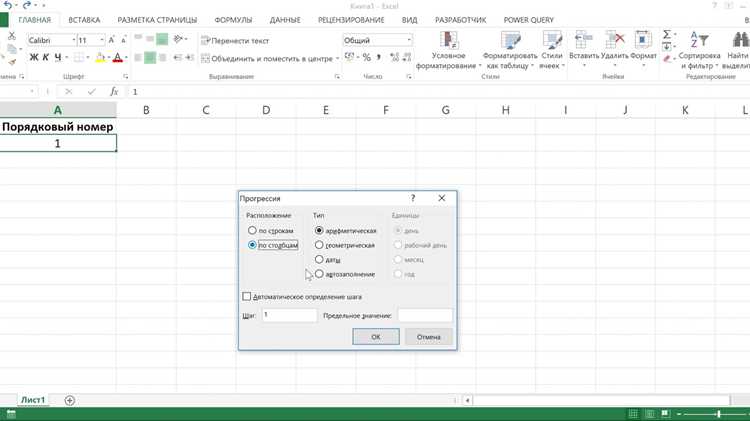The height and width of the screenshot is (421, 750).
Task: Apply underline with the Ч button
Action: coord(58,57)
